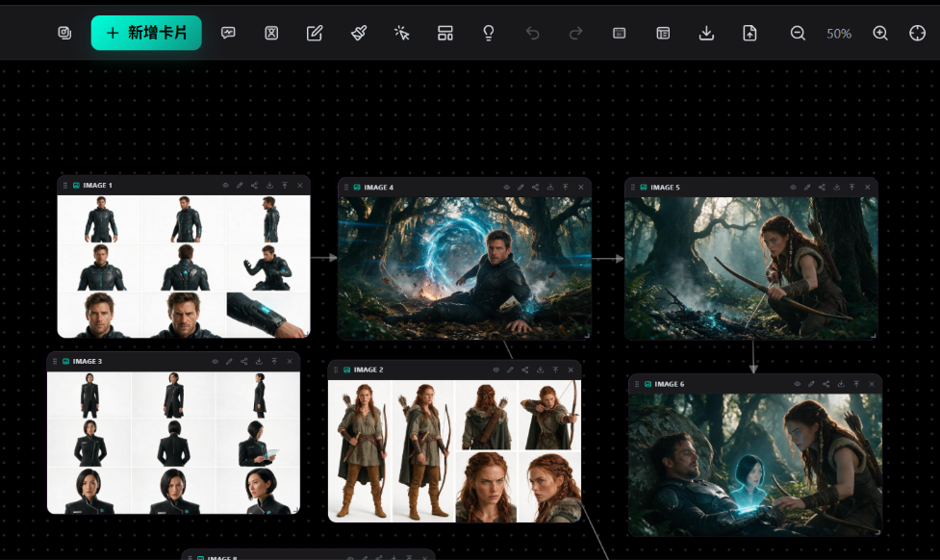Zoom in with the plus magnifier
This screenshot has width=940, height=560.
tap(880, 33)
